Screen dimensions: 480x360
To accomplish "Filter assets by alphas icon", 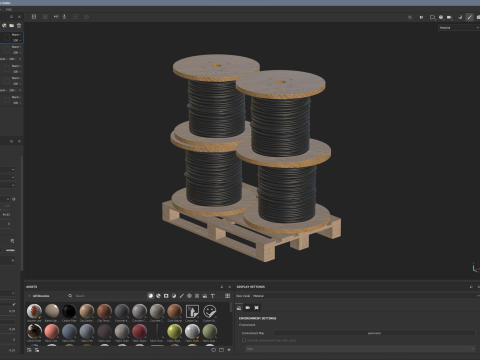I will click(x=189, y=296).
